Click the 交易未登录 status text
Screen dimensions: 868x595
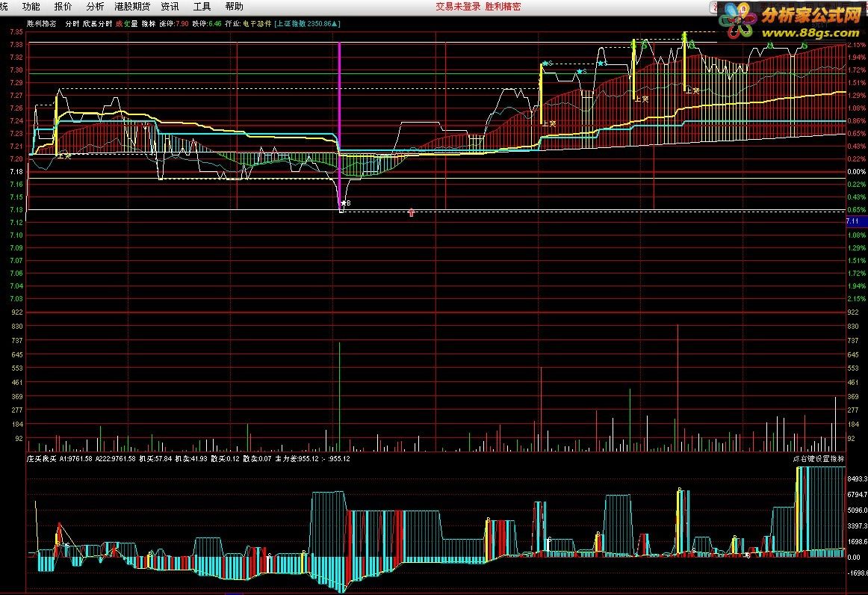point(458,7)
